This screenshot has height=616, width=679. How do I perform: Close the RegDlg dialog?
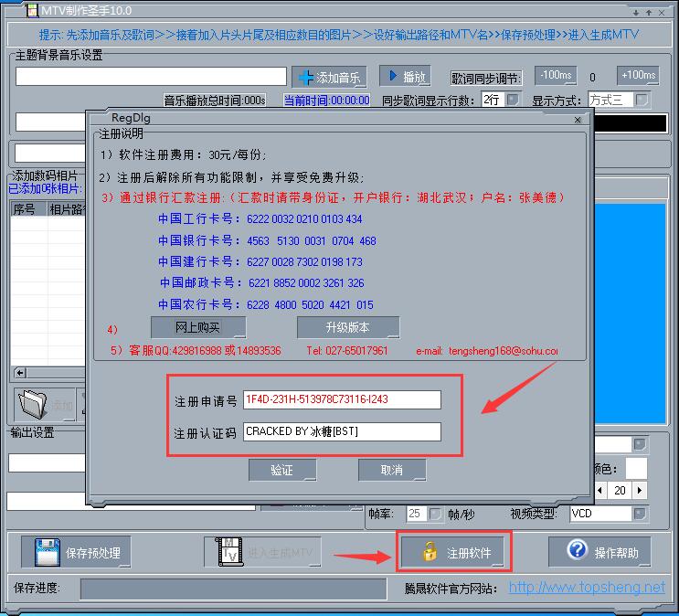(x=578, y=120)
